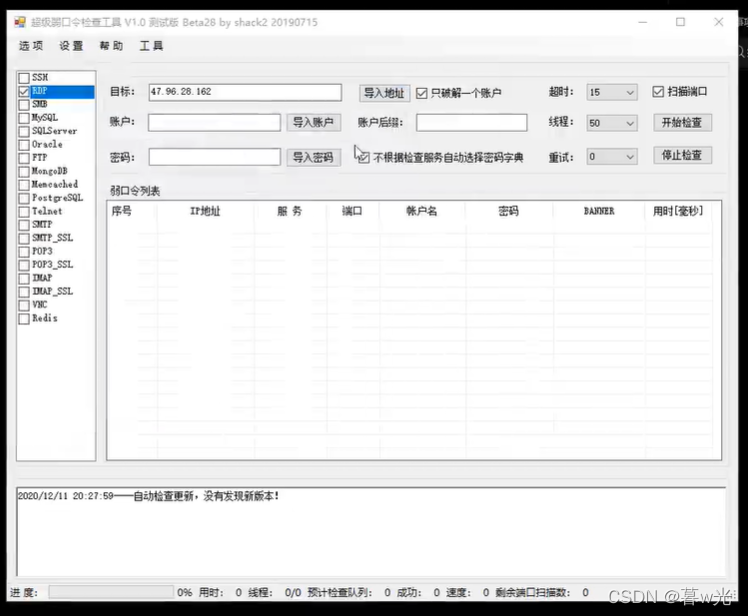Viewport: 748px width, 616px height.
Task: Click the BANNER column header
Action: [599, 211]
